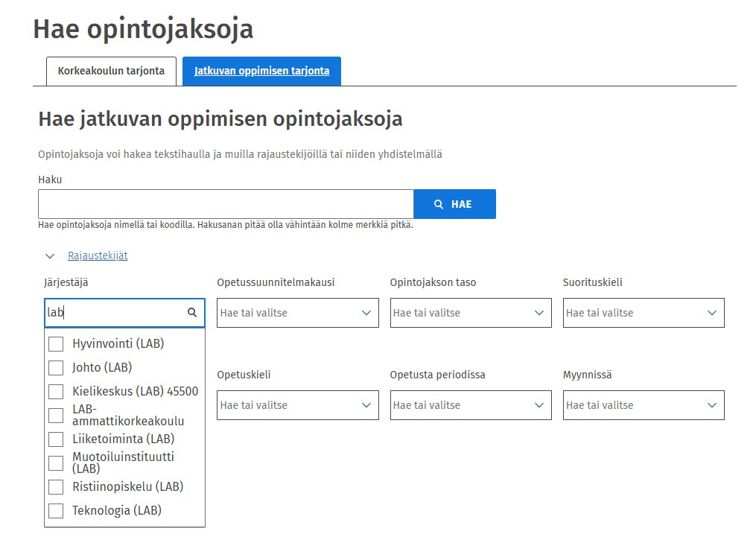Image resolution: width=756 pixels, height=540 pixels.
Task: Enable the LAB-ammattikorkeakoulu checkbox
Action: click(x=56, y=415)
